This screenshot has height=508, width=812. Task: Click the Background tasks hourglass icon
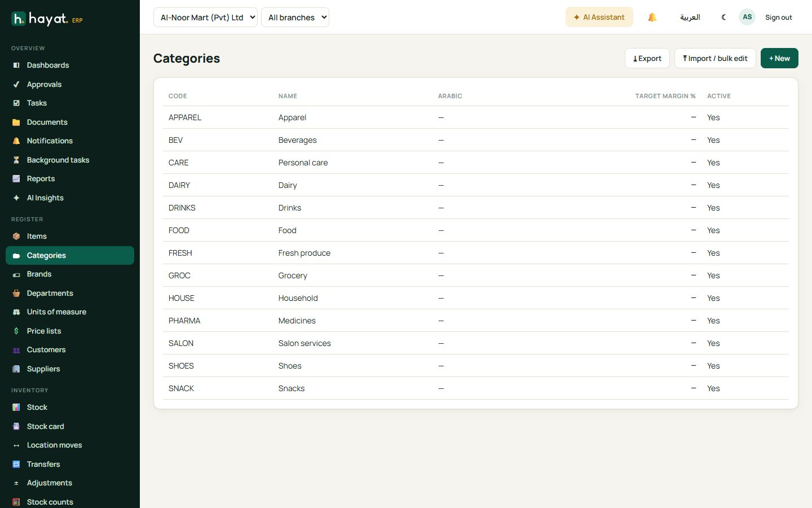tap(16, 160)
